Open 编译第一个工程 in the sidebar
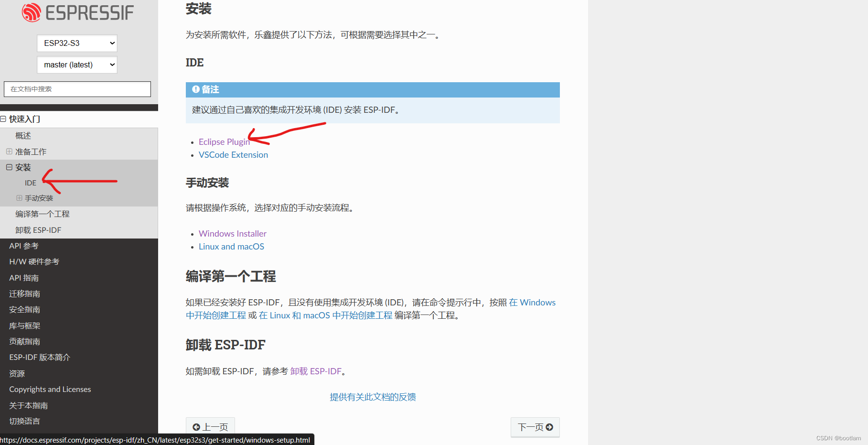 (x=43, y=214)
